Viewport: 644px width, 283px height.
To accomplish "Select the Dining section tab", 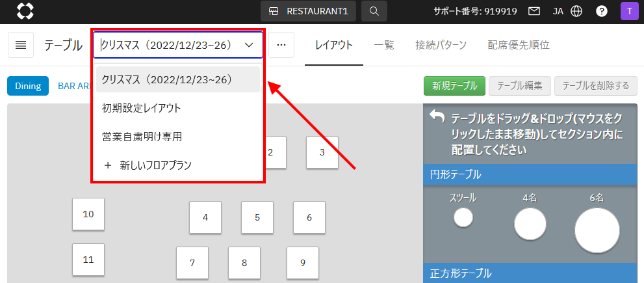I will coord(28,86).
